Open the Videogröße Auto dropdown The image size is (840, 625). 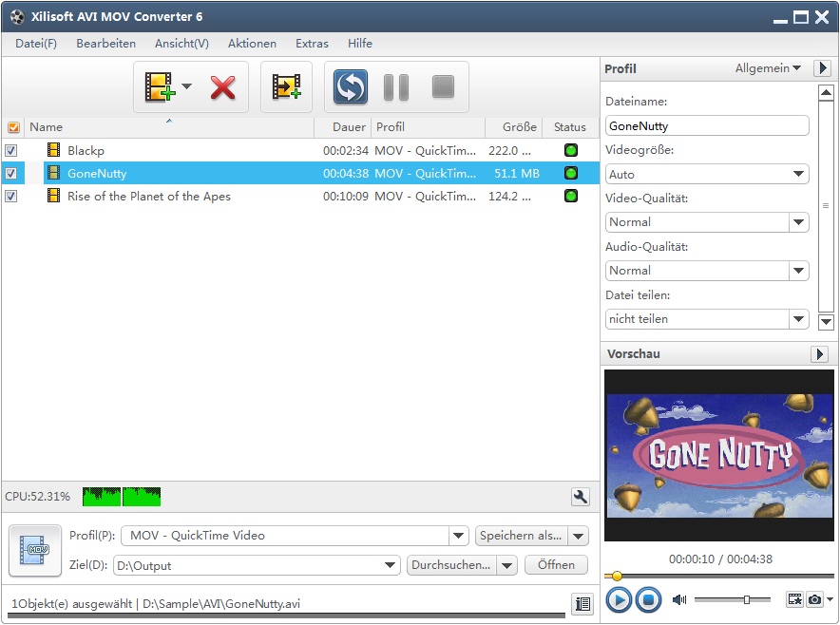tap(707, 174)
